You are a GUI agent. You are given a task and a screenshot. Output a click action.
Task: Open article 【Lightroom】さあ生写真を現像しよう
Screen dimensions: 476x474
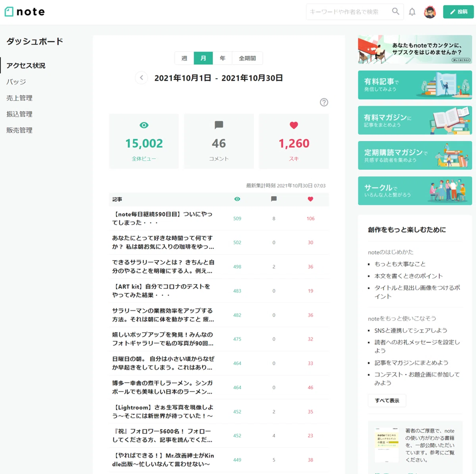163,411
